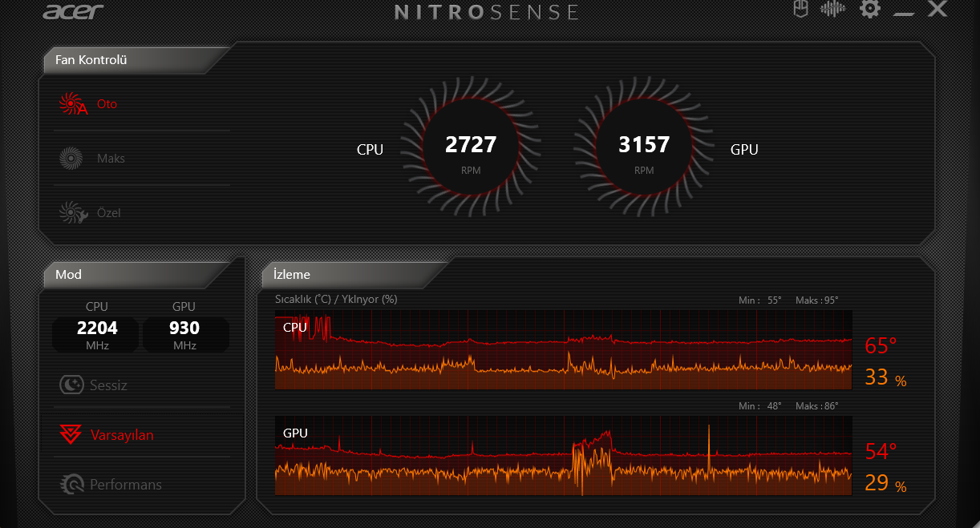Image resolution: width=980 pixels, height=528 pixels.
Task: Click the CPU load value 33 %
Action: pos(885,377)
